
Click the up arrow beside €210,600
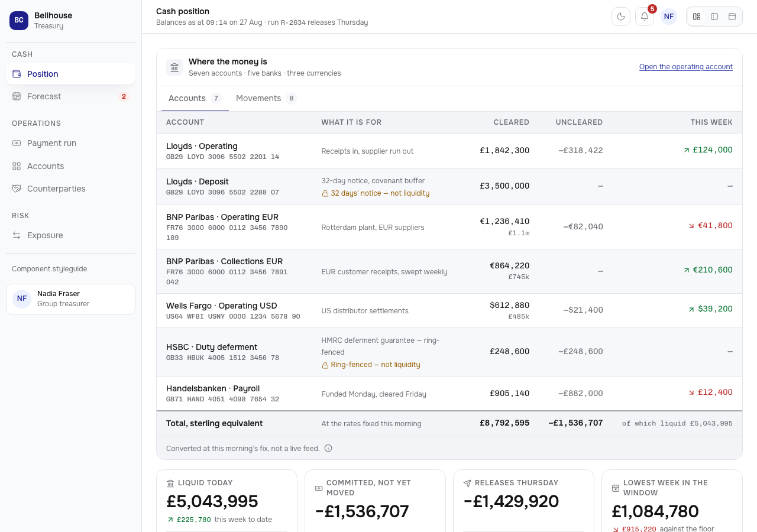coord(687,270)
